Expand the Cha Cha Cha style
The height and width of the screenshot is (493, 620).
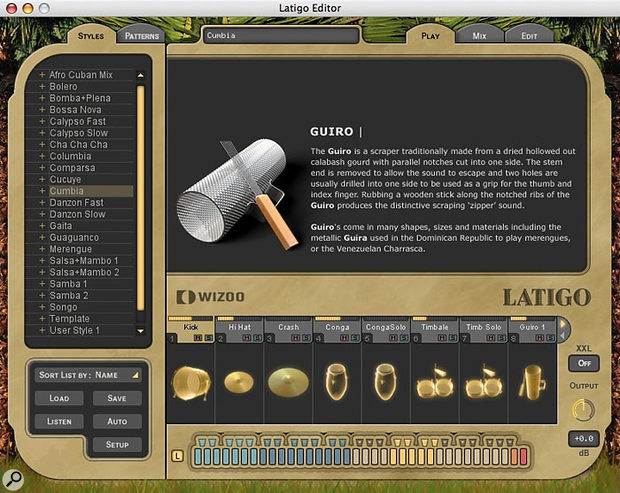coord(42,144)
